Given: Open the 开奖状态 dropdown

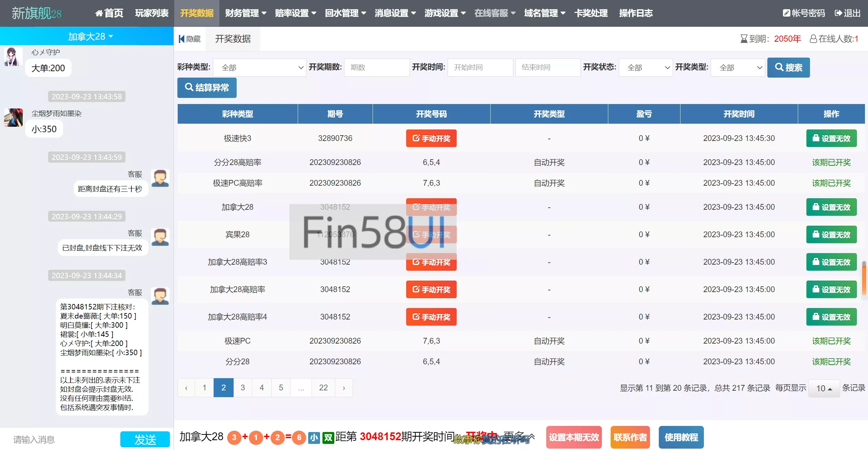Looking at the screenshot, I should tap(645, 67).
